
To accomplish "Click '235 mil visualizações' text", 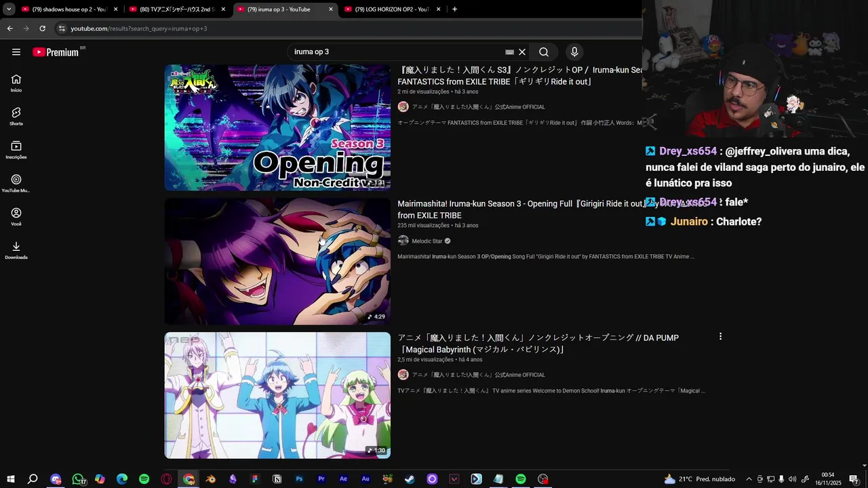I will pyautogui.click(x=423, y=225).
